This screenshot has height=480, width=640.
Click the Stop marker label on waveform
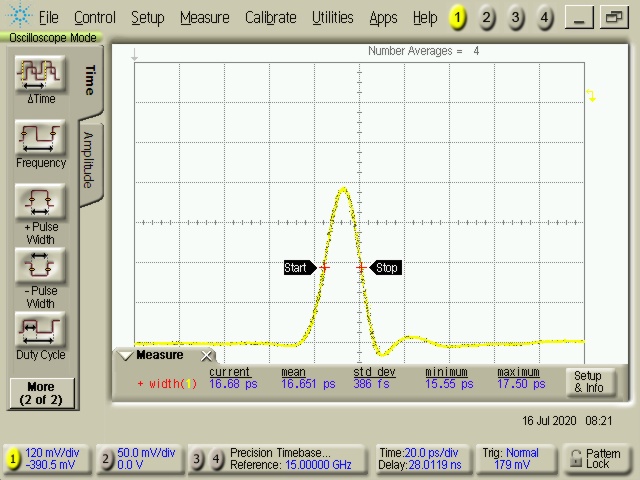click(x=386, y=267)
